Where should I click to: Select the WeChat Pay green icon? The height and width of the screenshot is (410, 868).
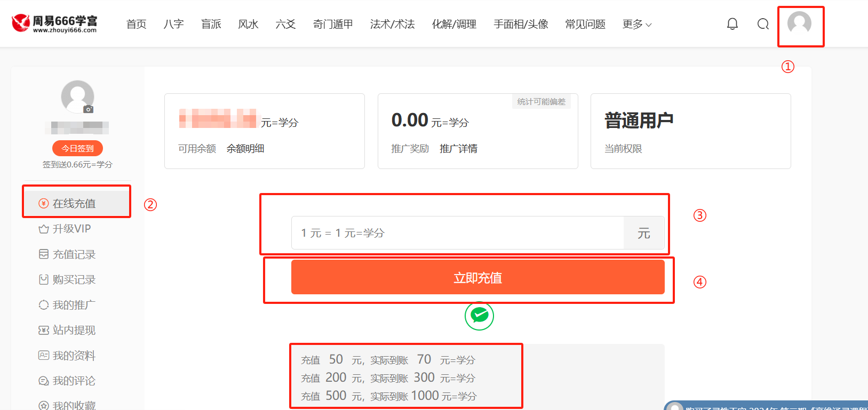click(479, 316)
